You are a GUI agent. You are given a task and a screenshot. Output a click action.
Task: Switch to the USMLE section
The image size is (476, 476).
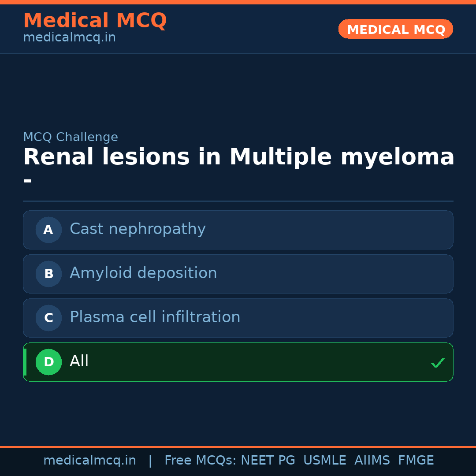coord(325,460)
